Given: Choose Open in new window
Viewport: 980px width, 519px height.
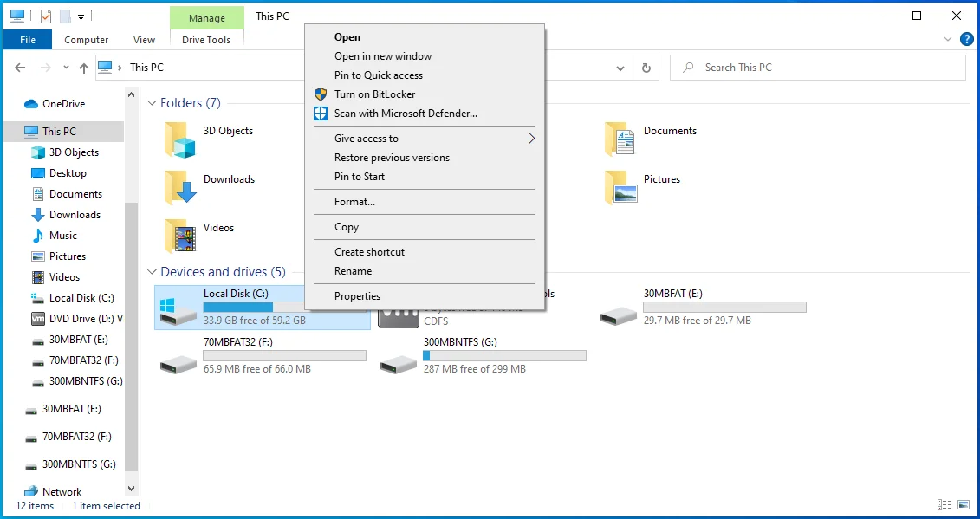Looking at the screenshot, I should [425, 56].
